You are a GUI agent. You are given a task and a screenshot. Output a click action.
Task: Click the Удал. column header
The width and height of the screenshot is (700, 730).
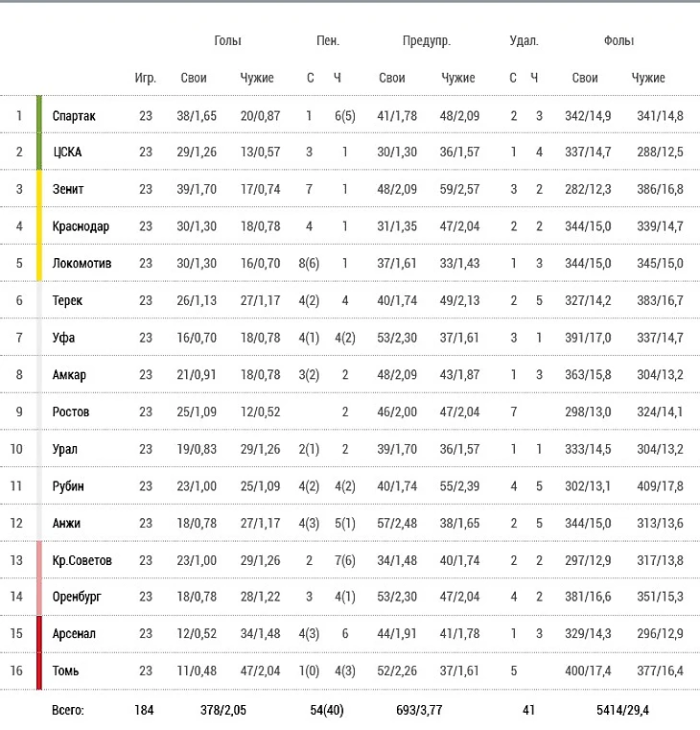[x=525, y=41]
